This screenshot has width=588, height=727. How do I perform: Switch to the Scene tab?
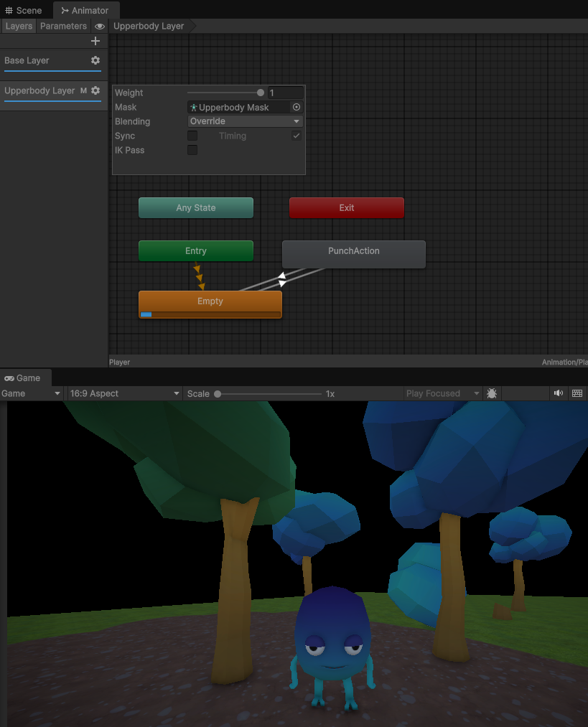[24, 11]
